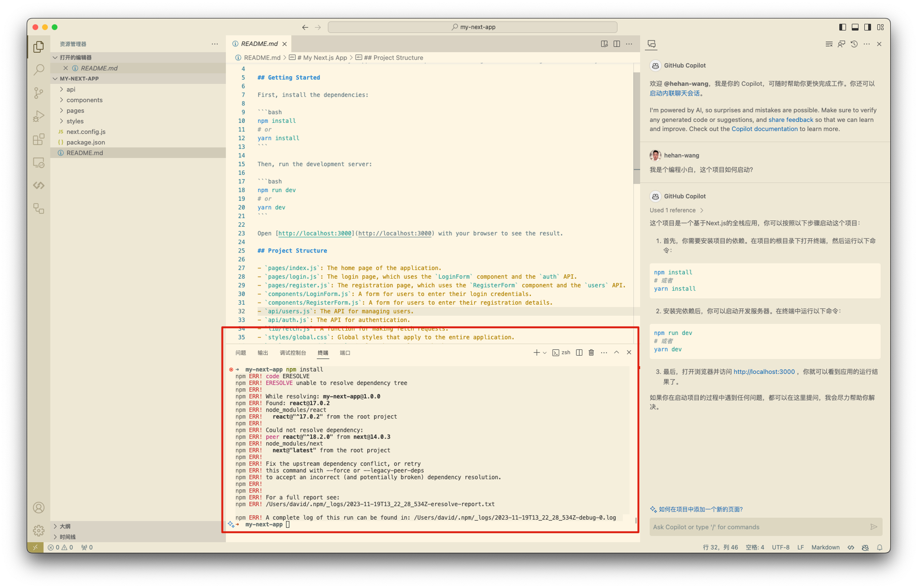917x588 pixels.
Task: Switch to the 调试控制台 tab
Action: click(x=293, y=352)
